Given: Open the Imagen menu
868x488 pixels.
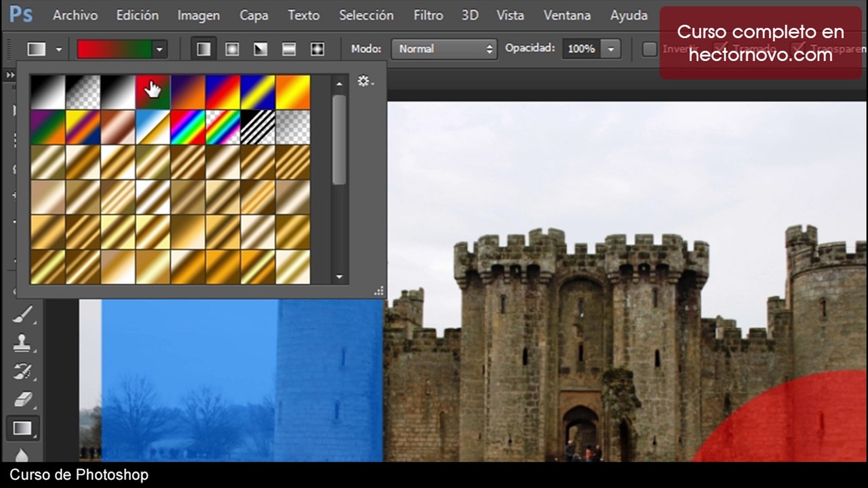Looking at the screenshot, I should (199, 15).
